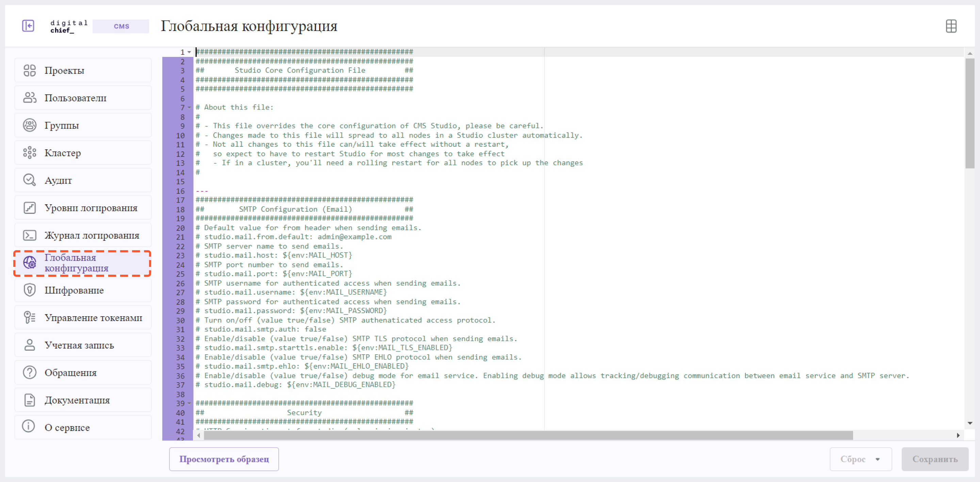
Task: Click the Шифрование shield icon
Action: tap(30, 290)
